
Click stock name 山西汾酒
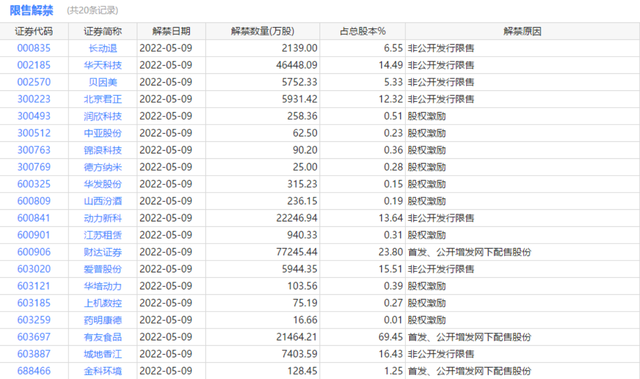click(103, 201)
